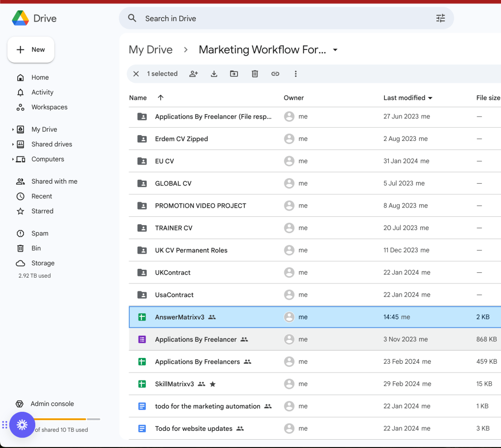The height and width of the screenshot is (448, 501).
Task: Select the Erdem CV Zipped folder
Action: click(x=181, y=139)
